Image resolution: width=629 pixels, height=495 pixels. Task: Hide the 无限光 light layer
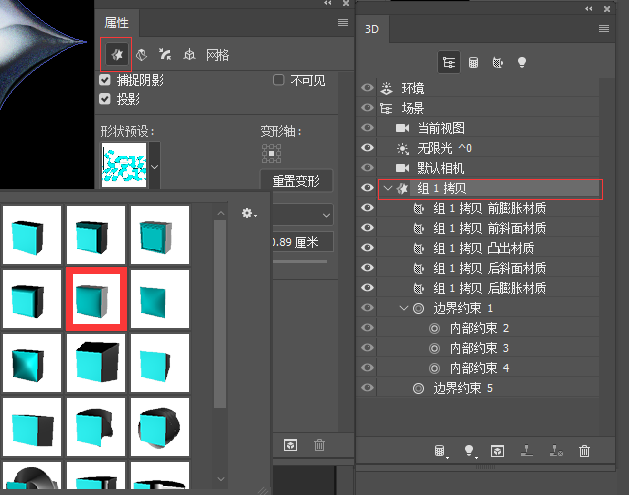pos(367,148)
